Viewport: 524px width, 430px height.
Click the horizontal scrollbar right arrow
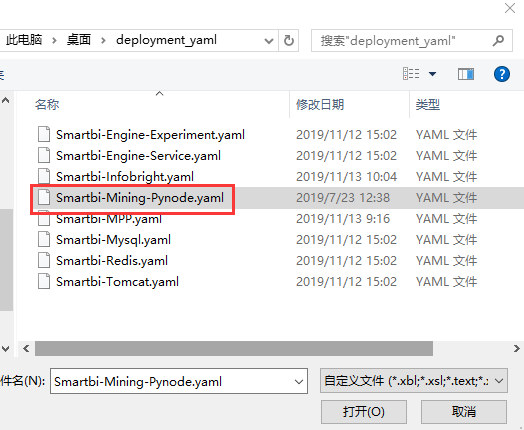click(516, 348)
